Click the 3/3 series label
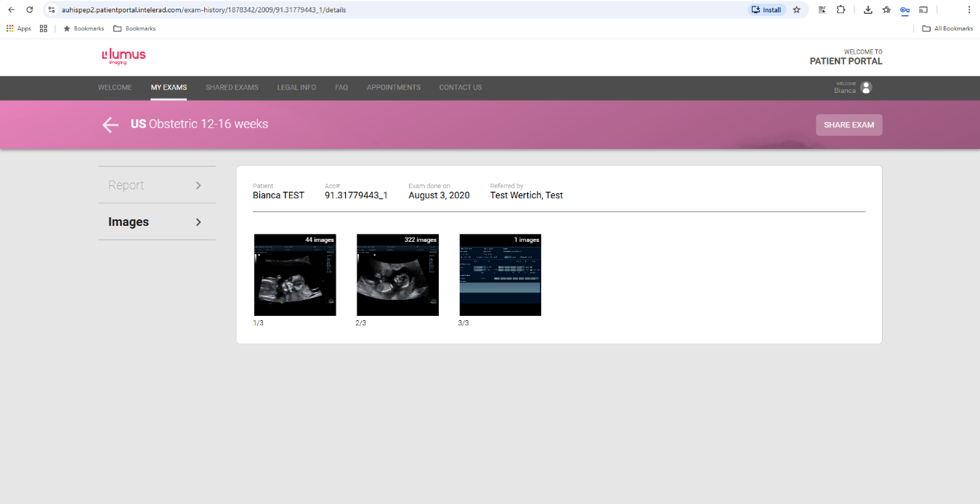Screen dimensions: 980x504 coord(463,322)
